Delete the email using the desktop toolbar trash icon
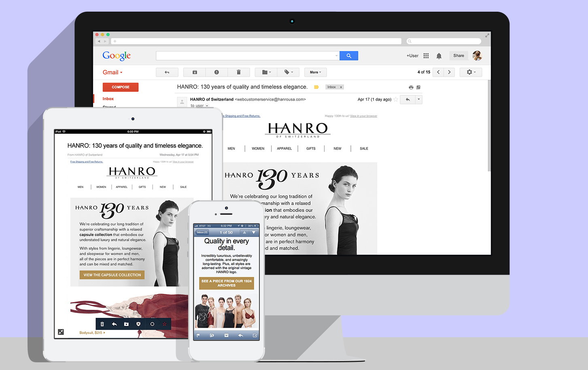Viewport: 588px width, 370px height. click(239, 72)
